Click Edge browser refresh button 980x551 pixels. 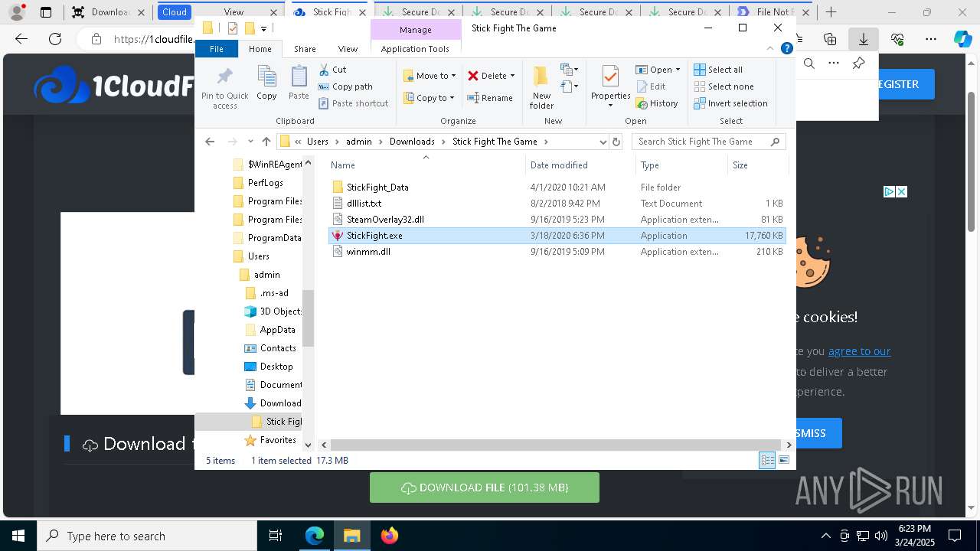(55, 39)
